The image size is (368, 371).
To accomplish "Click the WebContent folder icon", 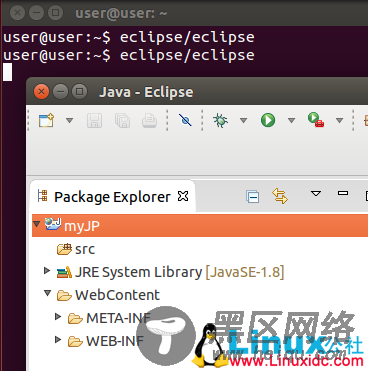I will pos(64,295).
